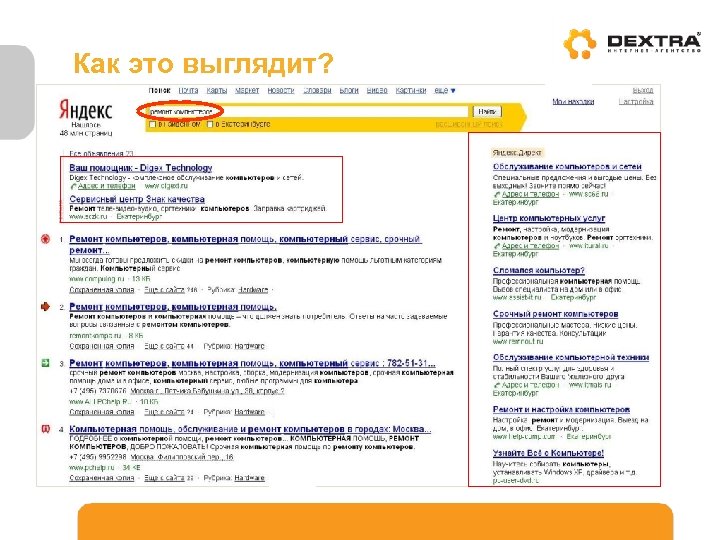The image size is (720, 540).
Task: Click the red icon beside search result 4
Action: pyautogui.click(x=45, y=429)
